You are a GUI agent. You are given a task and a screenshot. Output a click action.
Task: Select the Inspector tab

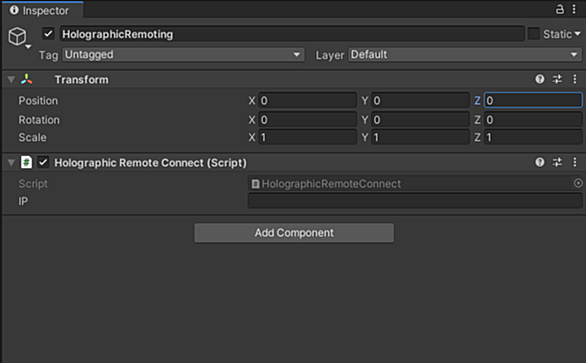coord(40,10)
